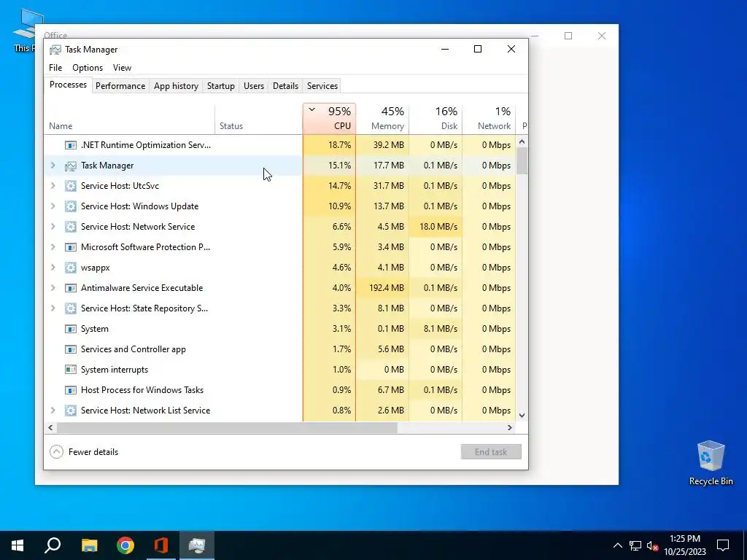Switch to the App history tab

coord(176,86)
